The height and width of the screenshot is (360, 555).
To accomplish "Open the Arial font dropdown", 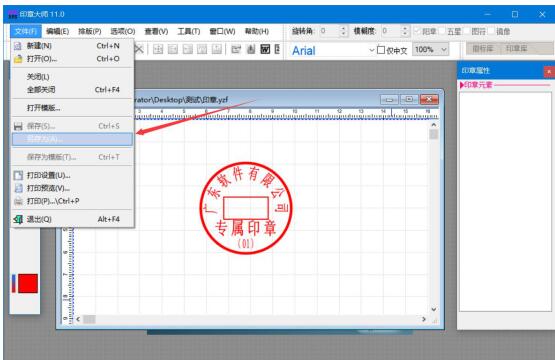I will coord(372,50).
